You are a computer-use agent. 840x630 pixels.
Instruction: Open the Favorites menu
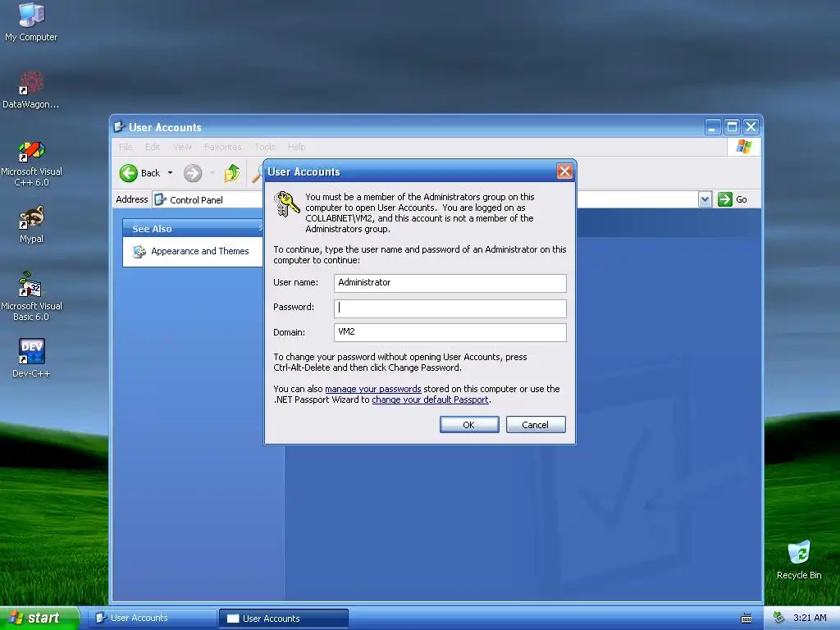click(222, 147)
